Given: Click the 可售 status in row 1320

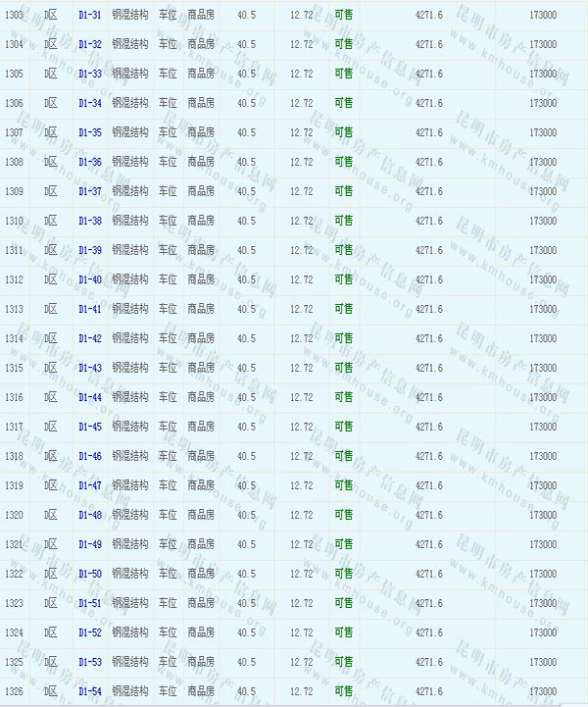Looking at the screenshot, I should click(x=343, y=515).
